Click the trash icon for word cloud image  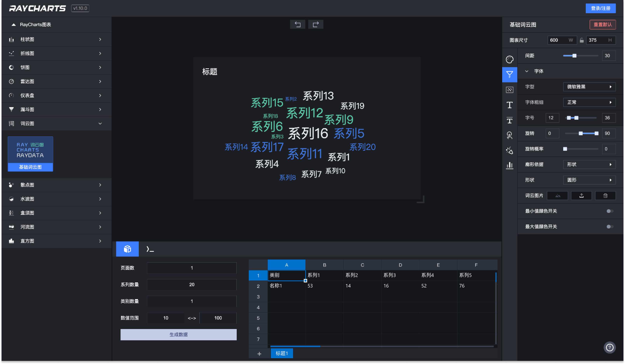click(605, 195)
